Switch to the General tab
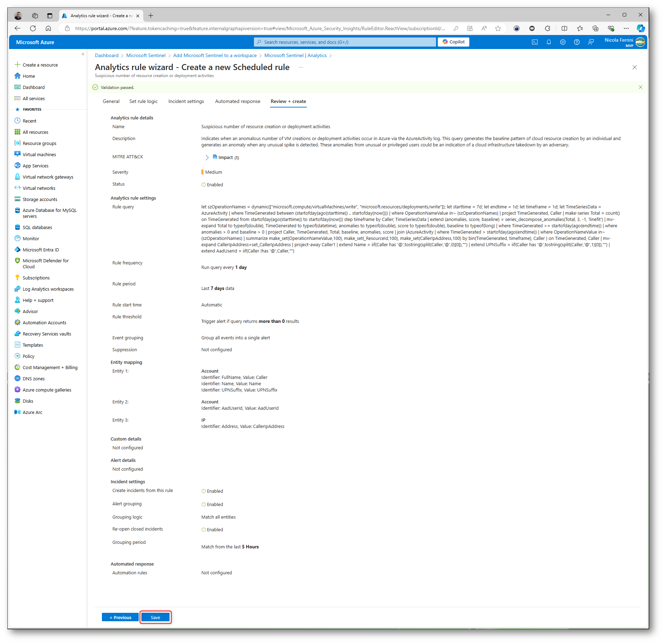Screen dimensions: 664x644 111,101
